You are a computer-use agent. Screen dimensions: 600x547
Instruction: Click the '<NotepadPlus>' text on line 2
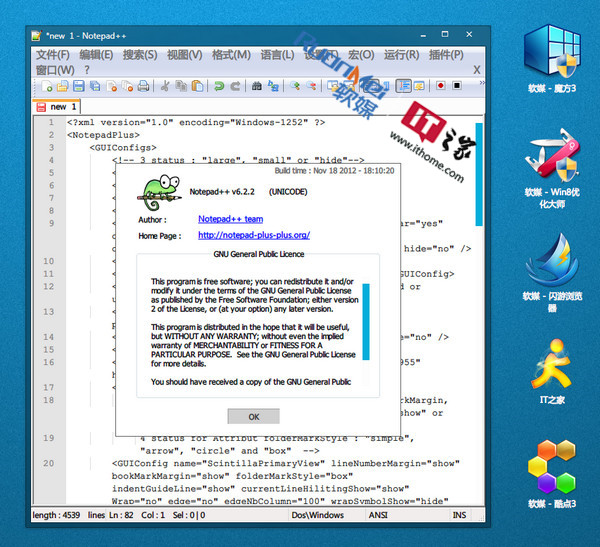[x=103, y=135]
